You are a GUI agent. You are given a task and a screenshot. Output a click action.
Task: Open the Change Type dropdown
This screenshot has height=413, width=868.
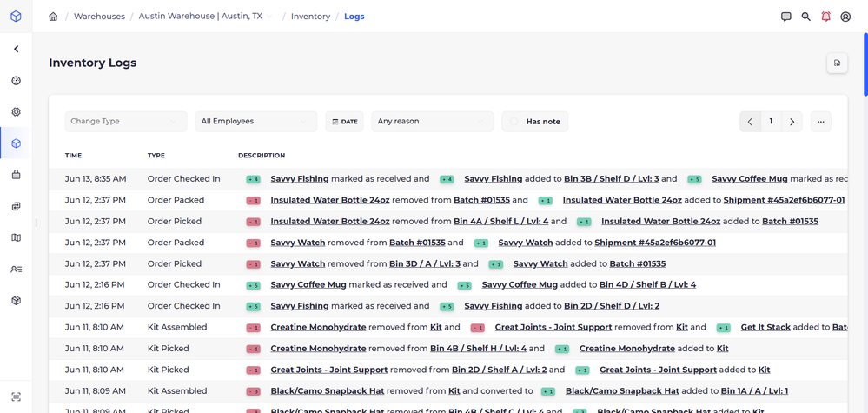(x=126, y=121)
